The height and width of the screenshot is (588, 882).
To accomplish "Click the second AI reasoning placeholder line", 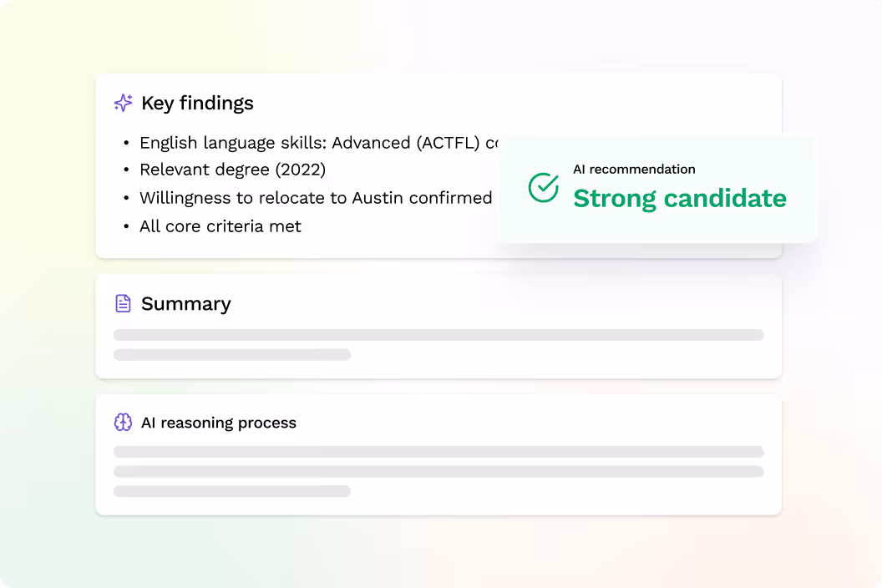I will (438, 471).
